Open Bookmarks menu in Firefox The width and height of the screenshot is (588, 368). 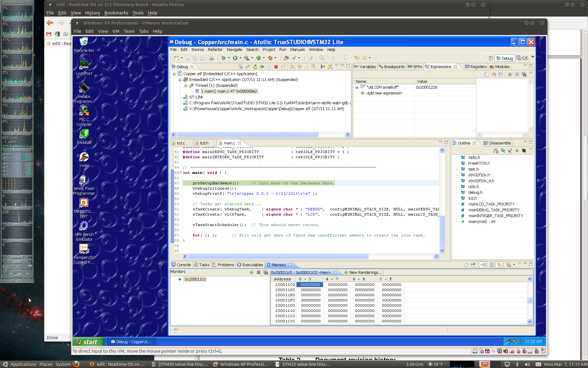[116, 13]
